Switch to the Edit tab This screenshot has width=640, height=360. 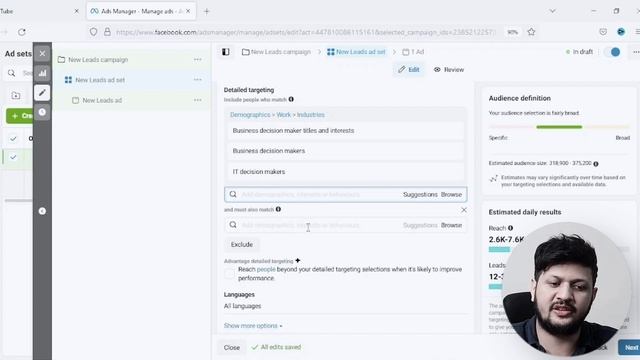pyautogui.click(x=409, y=70)
